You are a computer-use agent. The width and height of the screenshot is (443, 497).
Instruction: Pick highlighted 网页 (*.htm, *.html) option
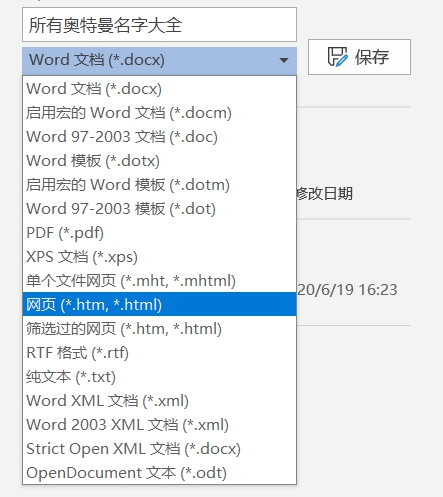click(159, 304)
